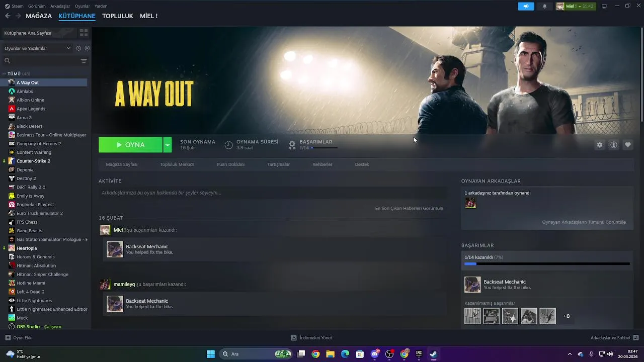Select Hotline Miami in library list
This screenshot has width=644, height=362.
coord(31,283)
